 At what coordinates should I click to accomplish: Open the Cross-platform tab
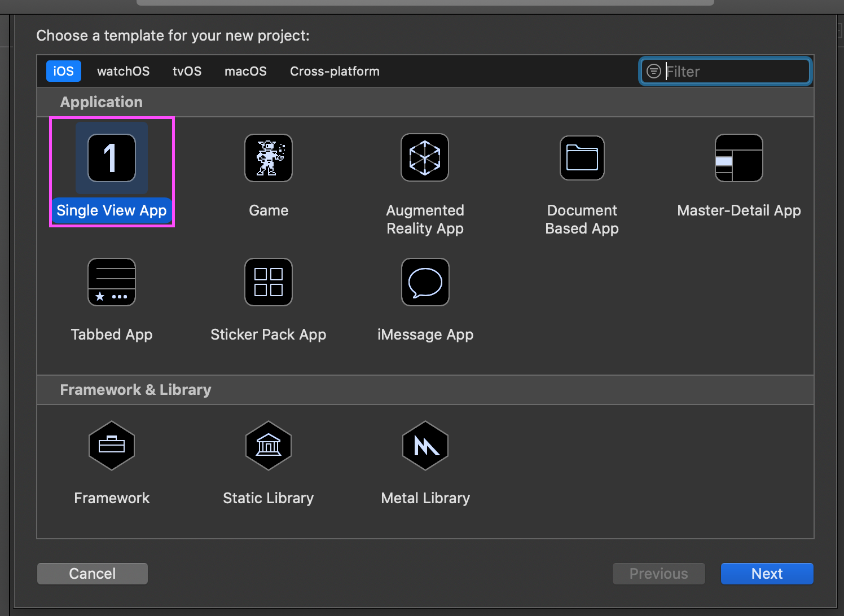pos(335,71)
